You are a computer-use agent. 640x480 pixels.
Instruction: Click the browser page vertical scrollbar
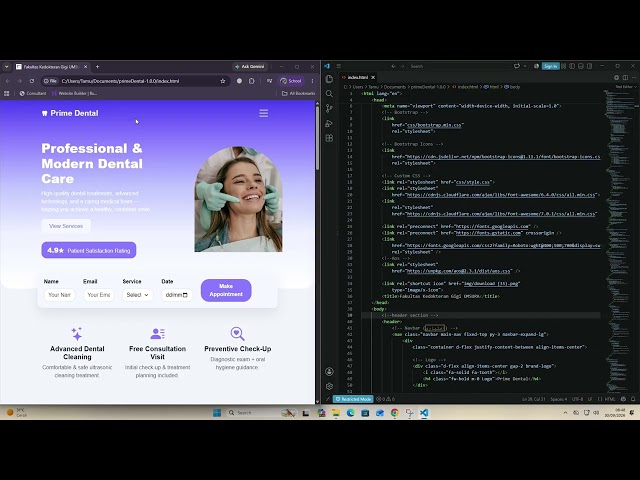pyautogui.click(x=317, y=139)
